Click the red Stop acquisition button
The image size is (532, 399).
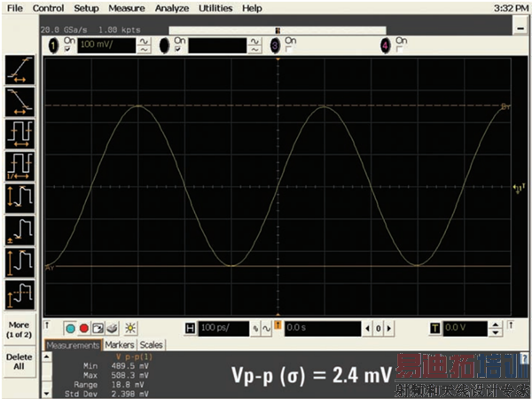click(84, 328)
